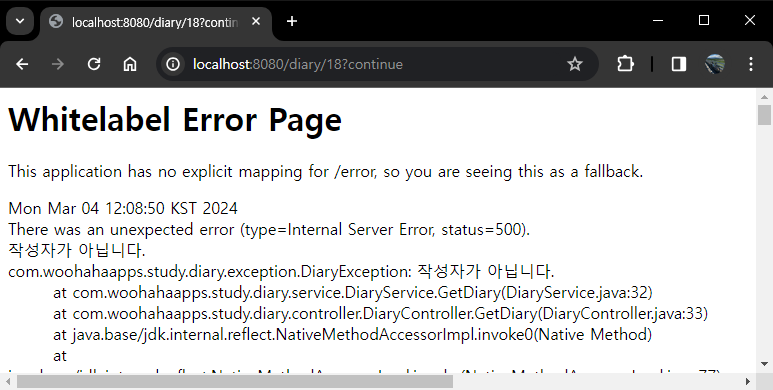The image size is (773, 390).
Task: Click the vertical scrollbar up arrow
Action: [x=765, y=97]
